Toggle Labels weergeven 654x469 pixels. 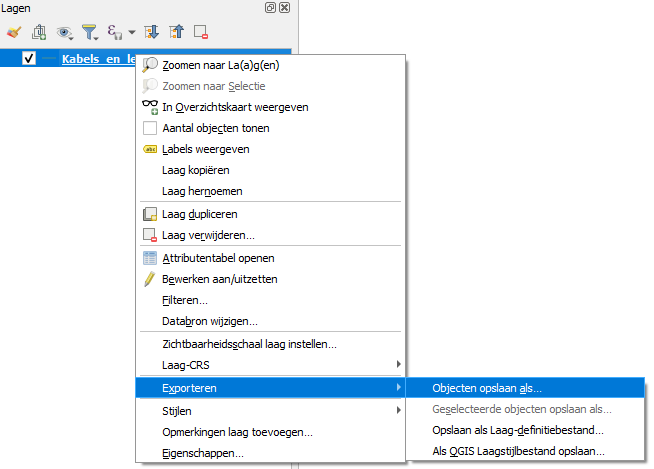(270, 149)
